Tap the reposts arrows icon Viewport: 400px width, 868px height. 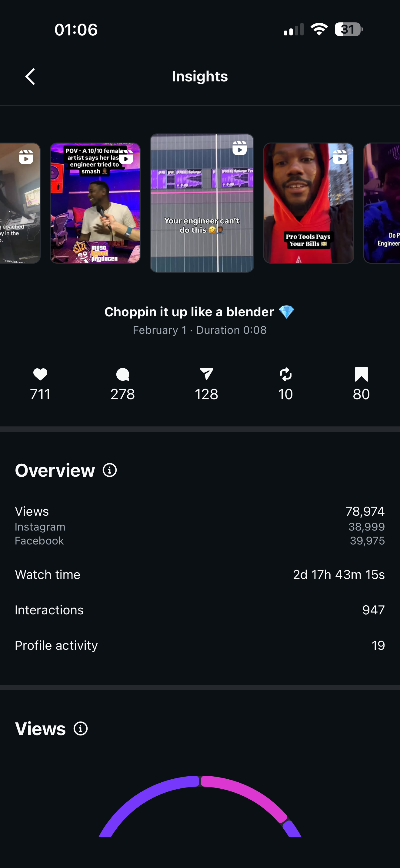tap(285, 374)
